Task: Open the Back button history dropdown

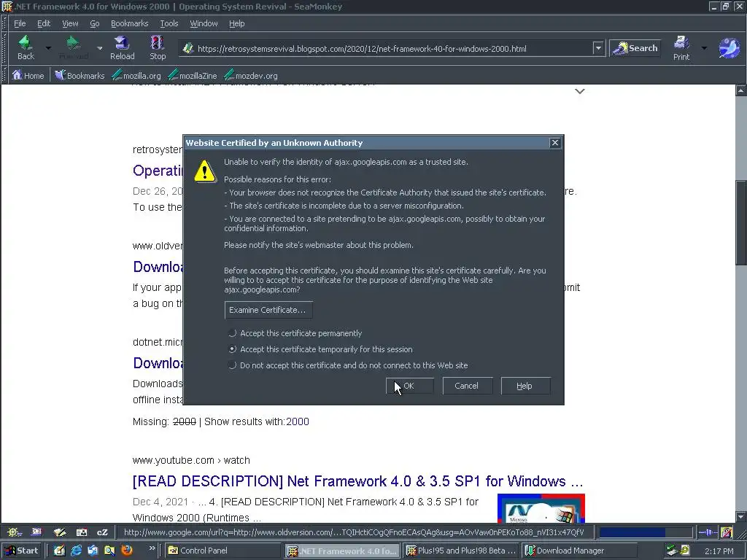Action: (x=48, y=48)
